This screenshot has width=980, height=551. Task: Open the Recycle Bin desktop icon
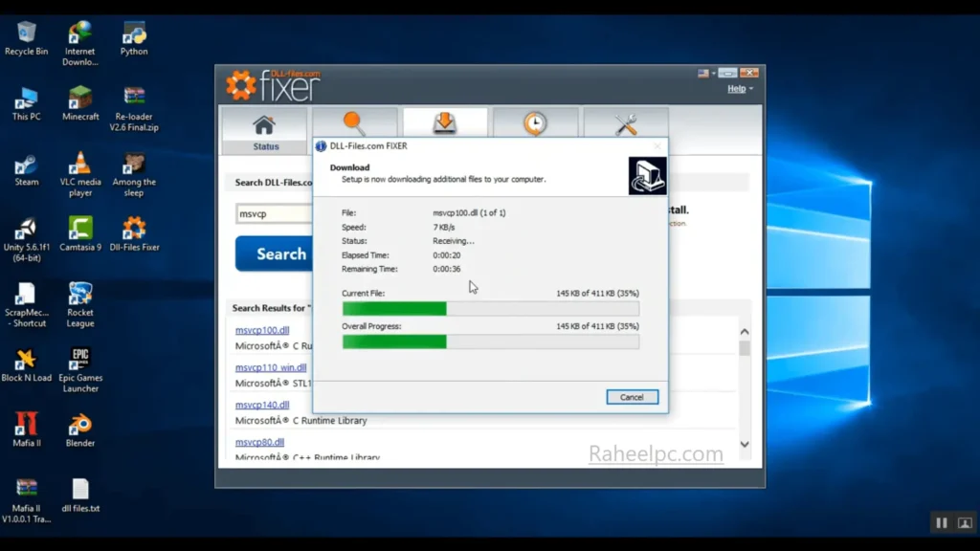click(x=26, y=37)
